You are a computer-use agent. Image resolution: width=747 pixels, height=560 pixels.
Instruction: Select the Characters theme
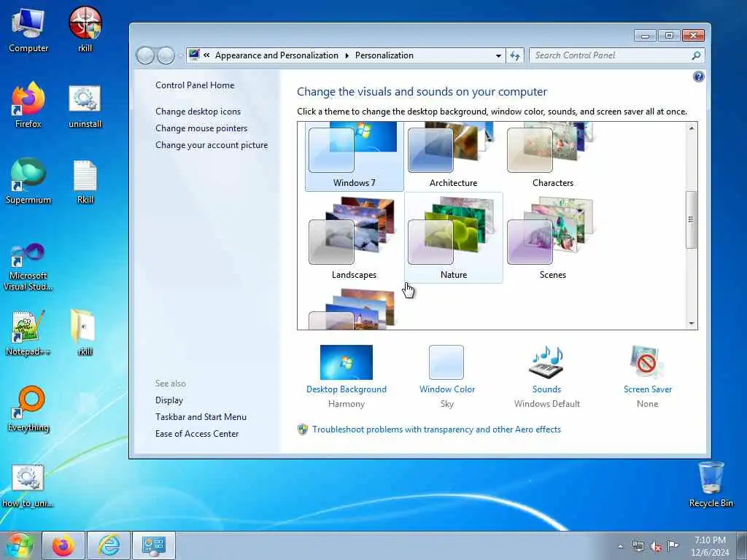[x=553, y=156]
